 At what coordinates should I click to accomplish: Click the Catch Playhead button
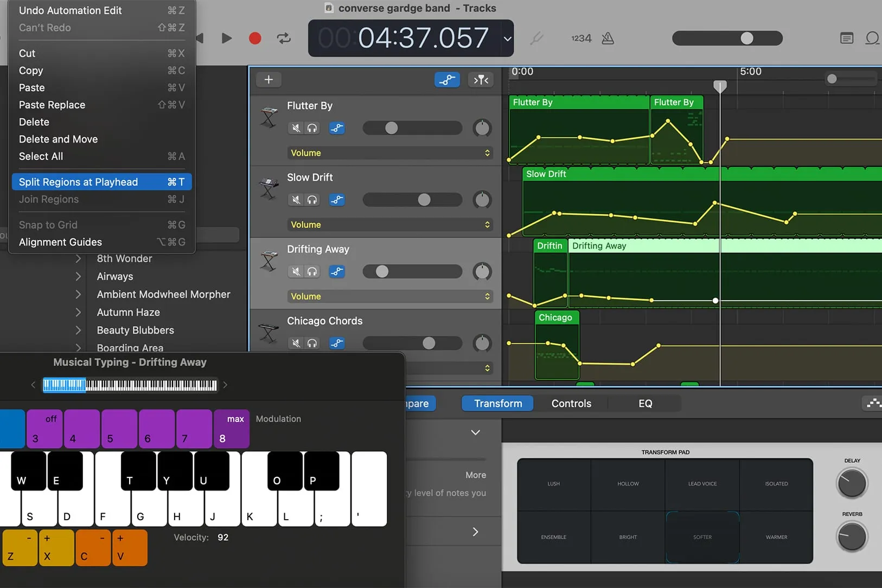481,80
